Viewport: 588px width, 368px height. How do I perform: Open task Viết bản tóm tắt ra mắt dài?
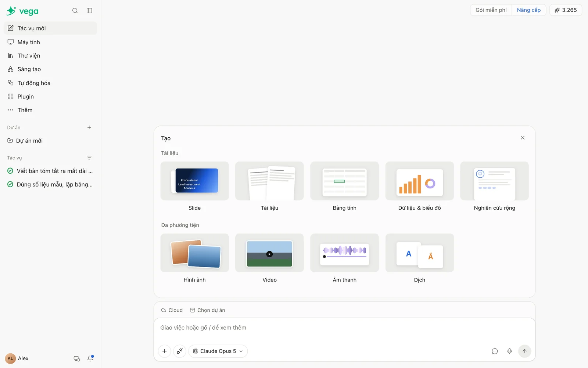(x=50, y=171)
